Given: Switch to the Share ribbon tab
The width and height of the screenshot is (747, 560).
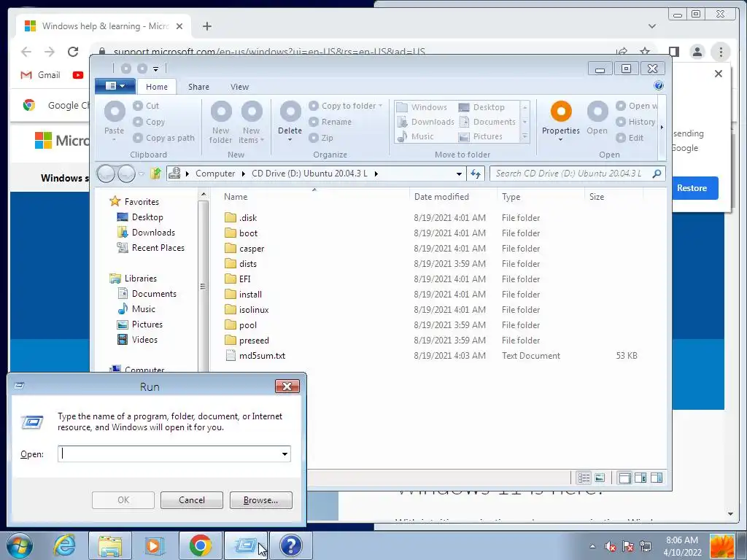Looking at the screenshot, I should click(x=198, y=87).
